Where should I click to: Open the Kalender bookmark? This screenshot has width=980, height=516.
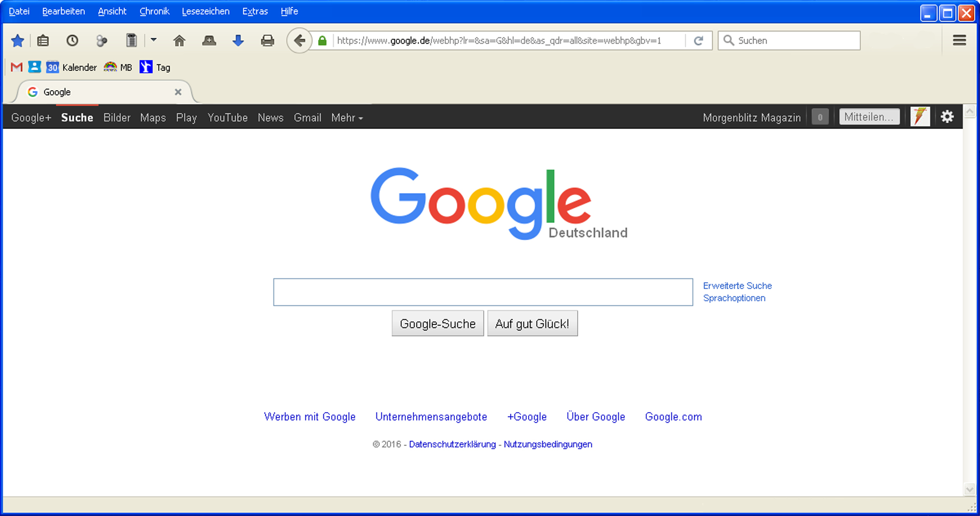tap(72, 67)
